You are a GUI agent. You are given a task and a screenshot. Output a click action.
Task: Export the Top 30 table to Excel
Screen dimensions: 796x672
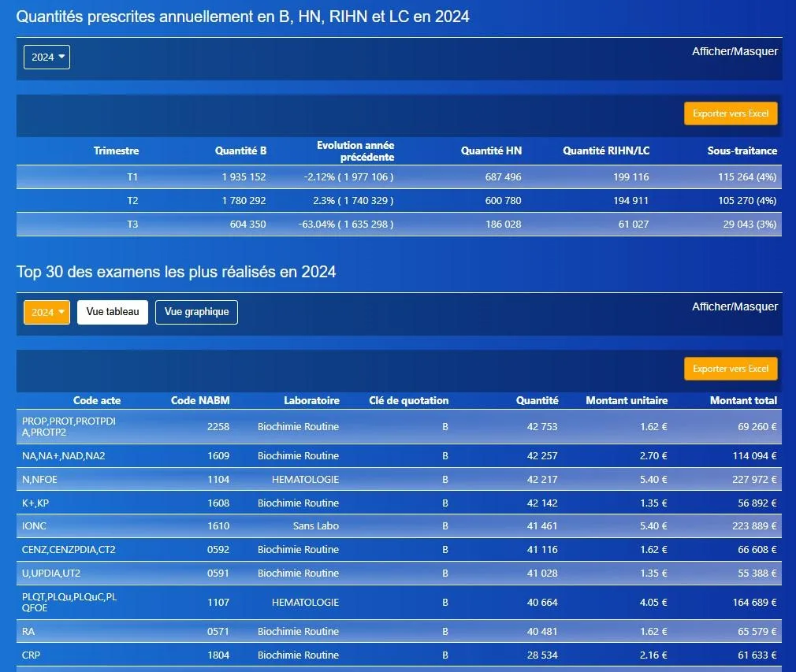pos(731,369)
